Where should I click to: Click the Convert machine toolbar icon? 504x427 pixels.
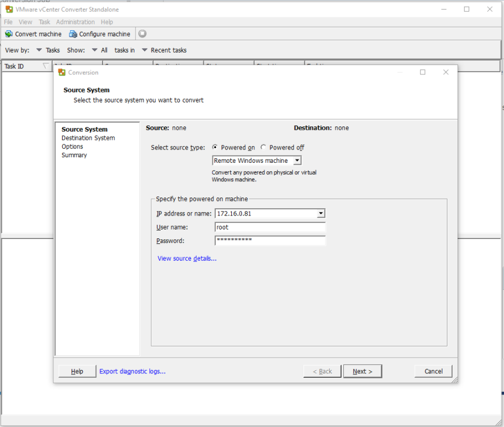coord(9,34)
